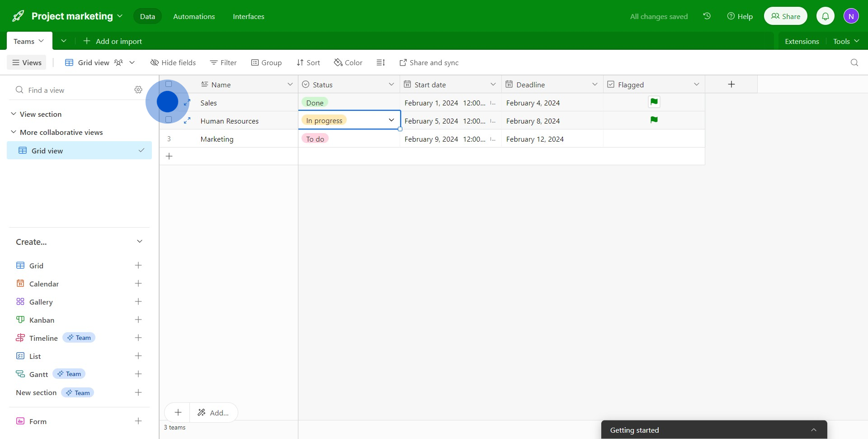Screen dimensions: 868x439
Task: Check the Human Resources row checkbox
Action: click(169, 120)
